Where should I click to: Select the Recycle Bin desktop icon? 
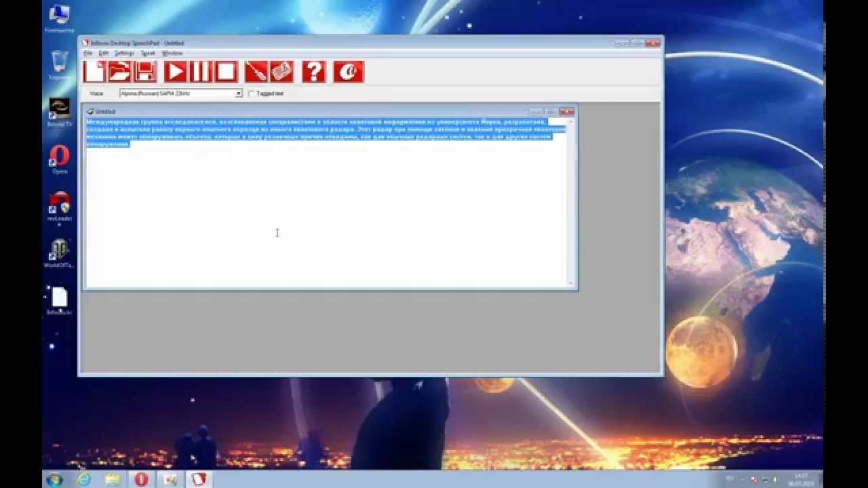(60, 66)
